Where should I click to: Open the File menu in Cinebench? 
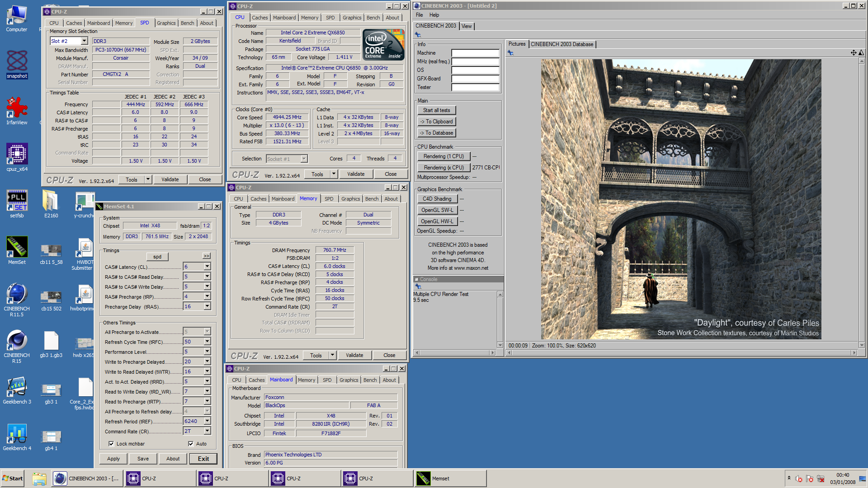click(x=420, y=15)
